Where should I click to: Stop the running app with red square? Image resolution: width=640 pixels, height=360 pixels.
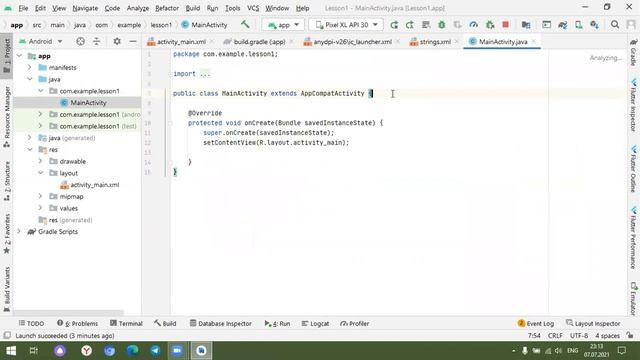(505, 24)
